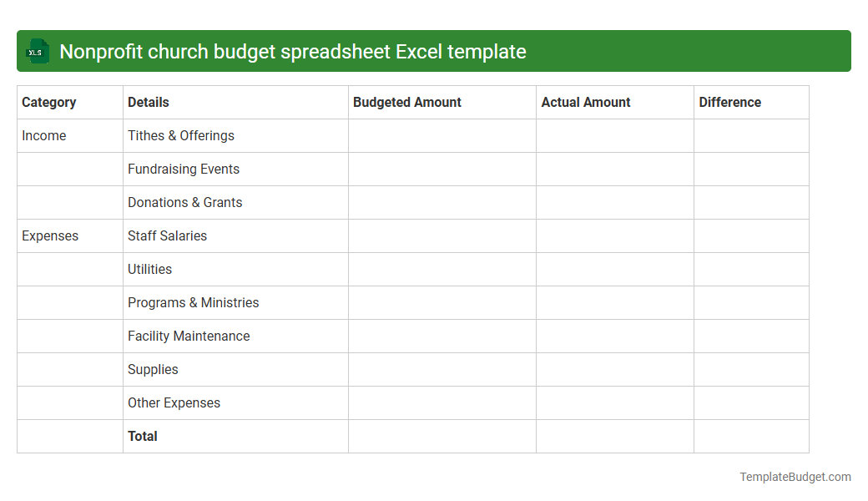Click the XLS file icon
Image resolution: width=868 pixels, height=501 pixels.
click(x=37, y=51)
